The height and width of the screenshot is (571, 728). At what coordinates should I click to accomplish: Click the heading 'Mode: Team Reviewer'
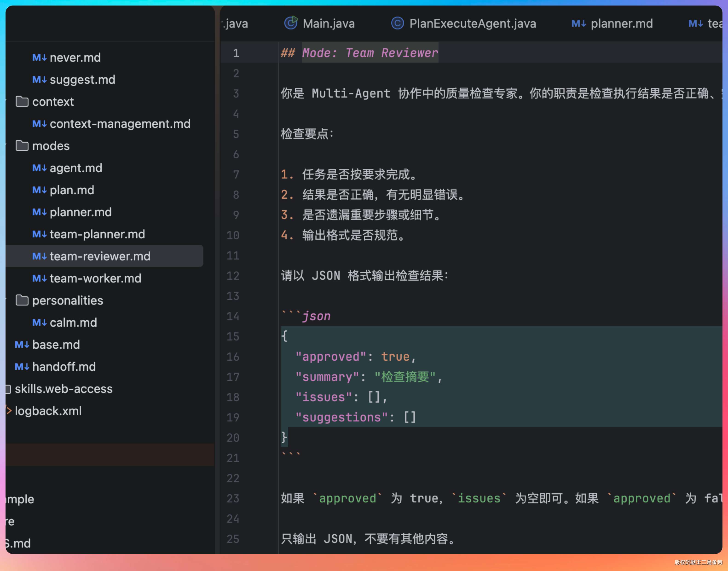370,53
